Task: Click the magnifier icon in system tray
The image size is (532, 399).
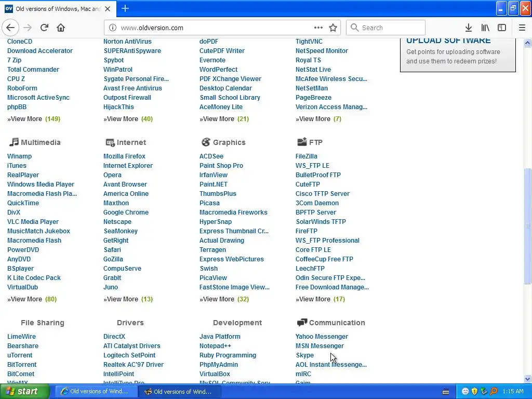Action: point(494,391)
